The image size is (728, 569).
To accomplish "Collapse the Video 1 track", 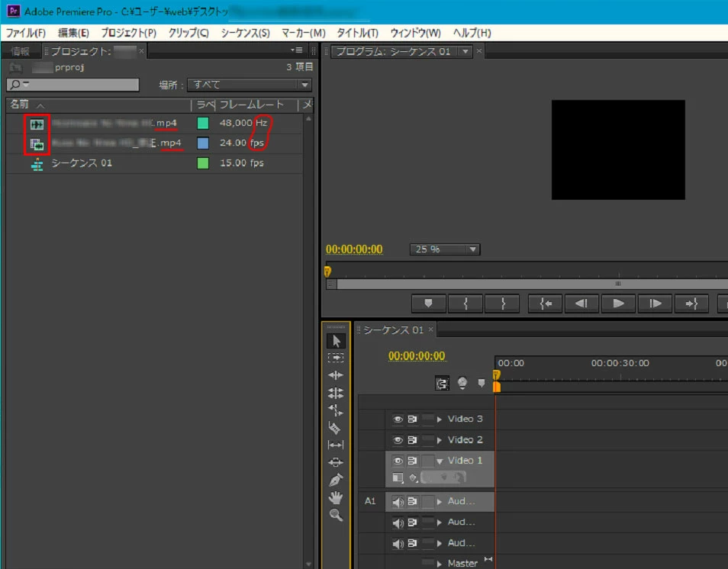I will coord(440,461).
